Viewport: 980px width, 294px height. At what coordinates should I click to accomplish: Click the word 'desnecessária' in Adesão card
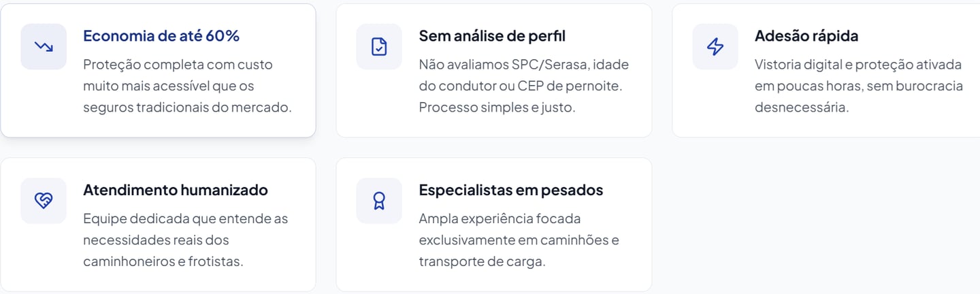802,108
